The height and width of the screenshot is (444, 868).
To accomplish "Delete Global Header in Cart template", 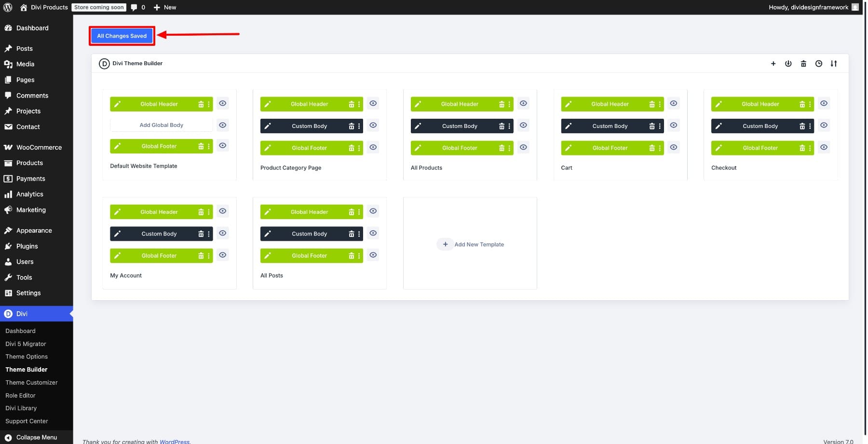I will (652, 104).
